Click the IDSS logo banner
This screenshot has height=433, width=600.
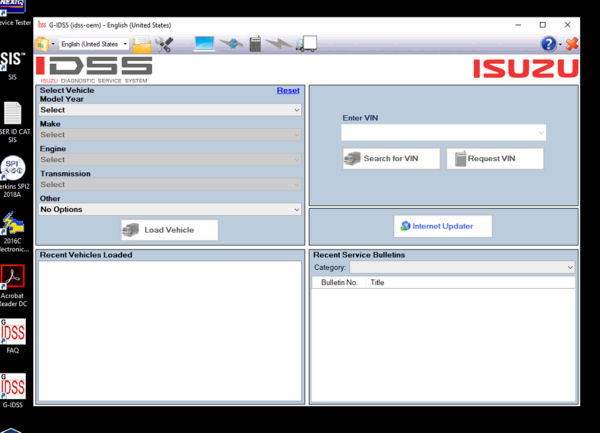click(x=94, y=70)
